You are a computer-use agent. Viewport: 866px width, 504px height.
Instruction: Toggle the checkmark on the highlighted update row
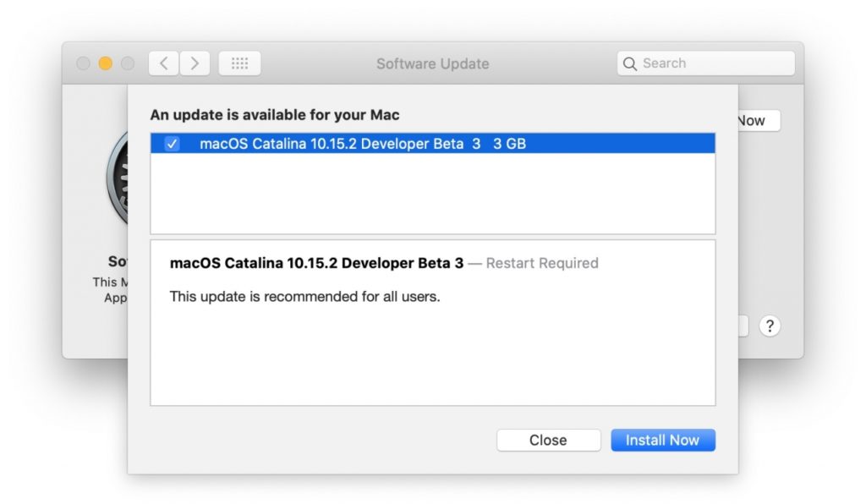(x=172, y=144)
